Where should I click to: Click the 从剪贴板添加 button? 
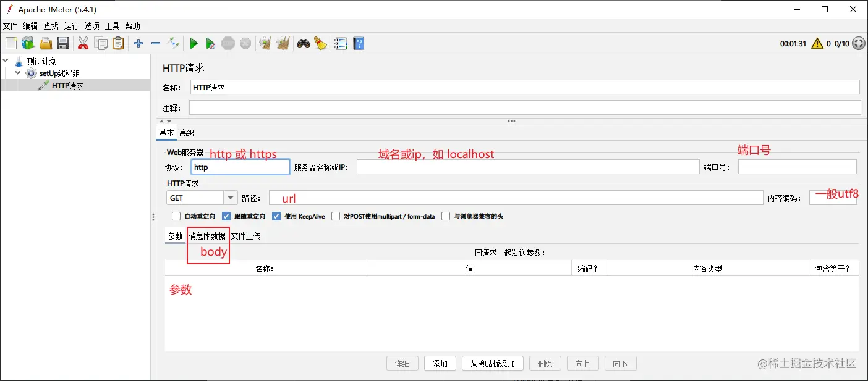493,364
